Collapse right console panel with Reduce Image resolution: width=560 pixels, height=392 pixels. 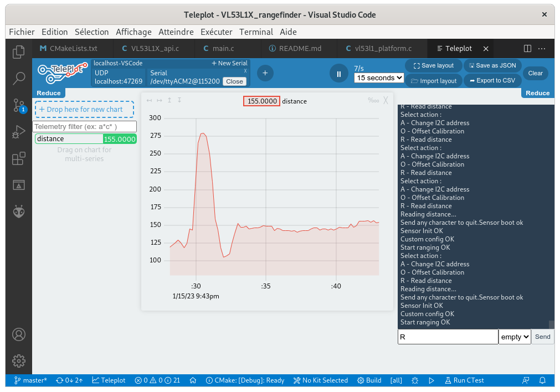click(x=537, y=93)
